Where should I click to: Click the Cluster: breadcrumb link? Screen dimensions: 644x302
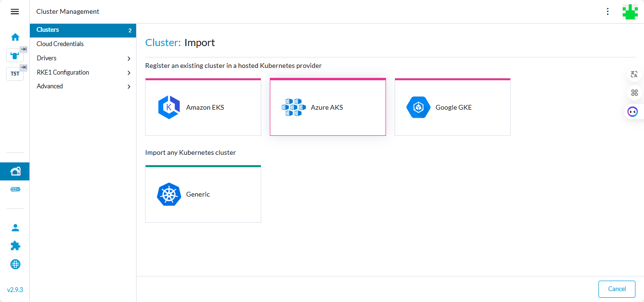click(x=163, y=43)
